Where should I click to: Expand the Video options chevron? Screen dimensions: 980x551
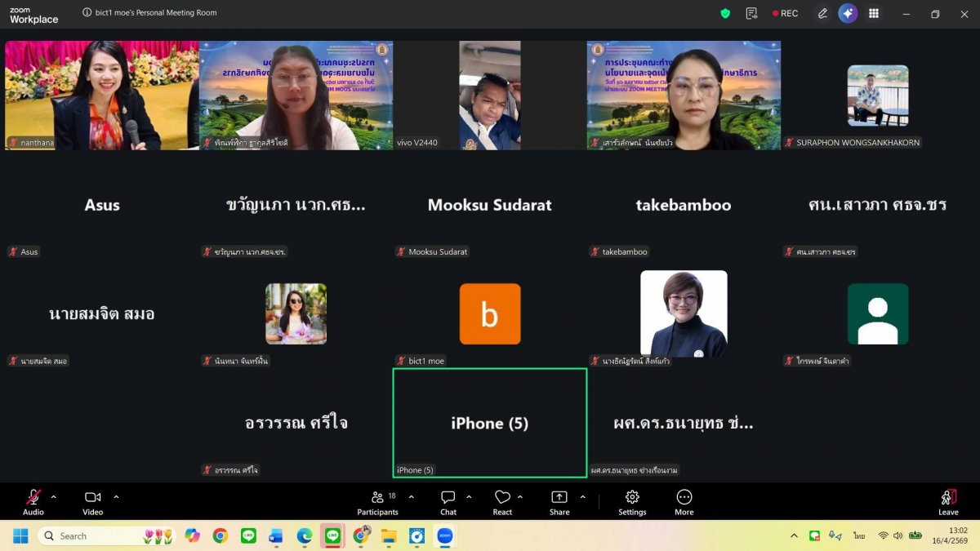116,496
